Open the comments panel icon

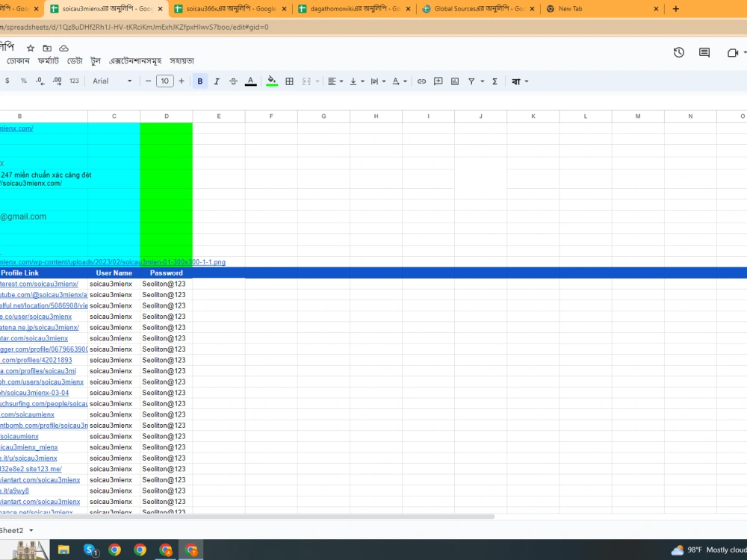704,52
